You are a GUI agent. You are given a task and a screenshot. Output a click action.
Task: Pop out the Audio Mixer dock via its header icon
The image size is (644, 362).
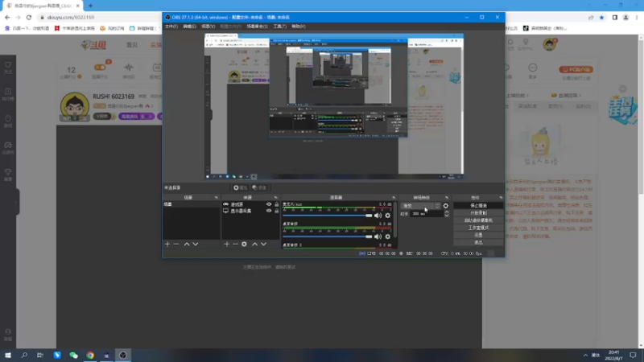pos(394,197)
